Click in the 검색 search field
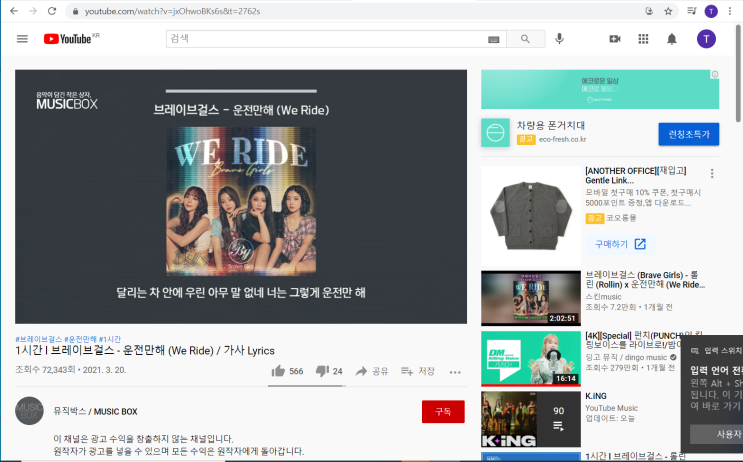Viewport: 743px width, 462px height. click(327, 39)
